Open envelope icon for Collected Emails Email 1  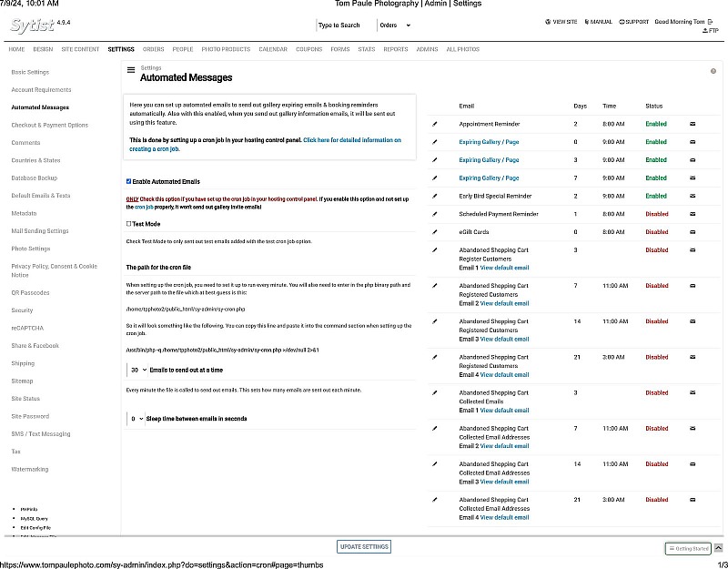click(x=693, y=393)
